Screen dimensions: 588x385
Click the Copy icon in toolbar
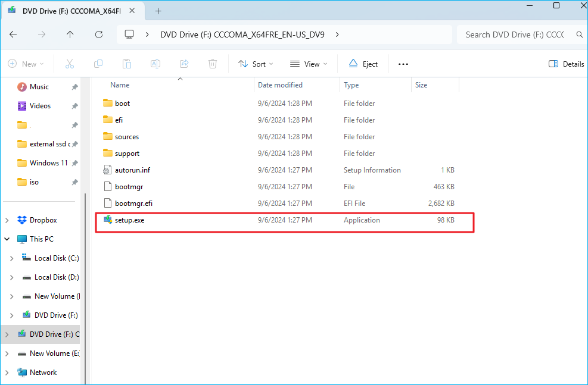[98, 64]
